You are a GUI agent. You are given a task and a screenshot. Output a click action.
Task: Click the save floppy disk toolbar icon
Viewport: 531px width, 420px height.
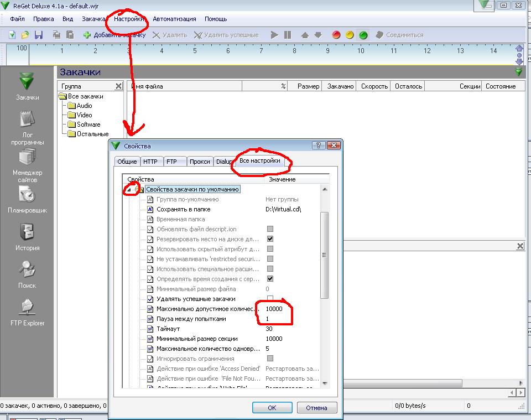[x=39, y=35]
